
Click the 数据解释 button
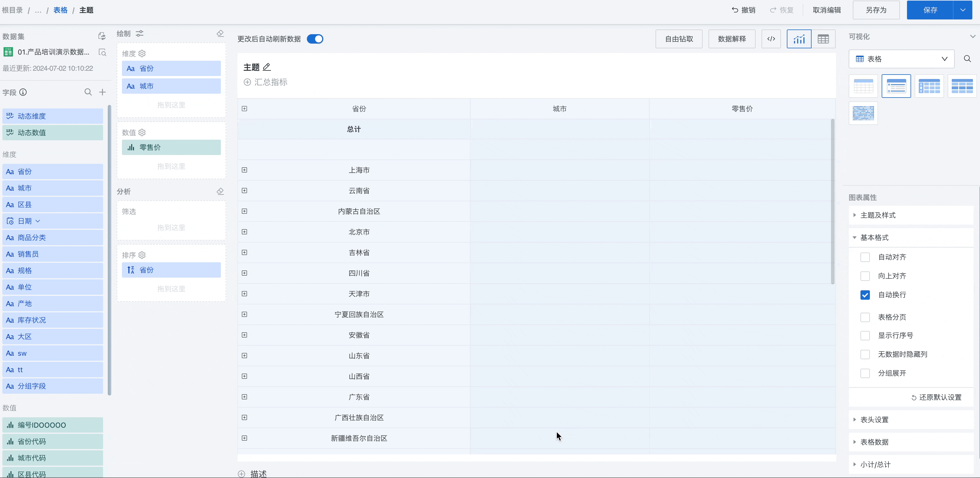pos(732,39)
